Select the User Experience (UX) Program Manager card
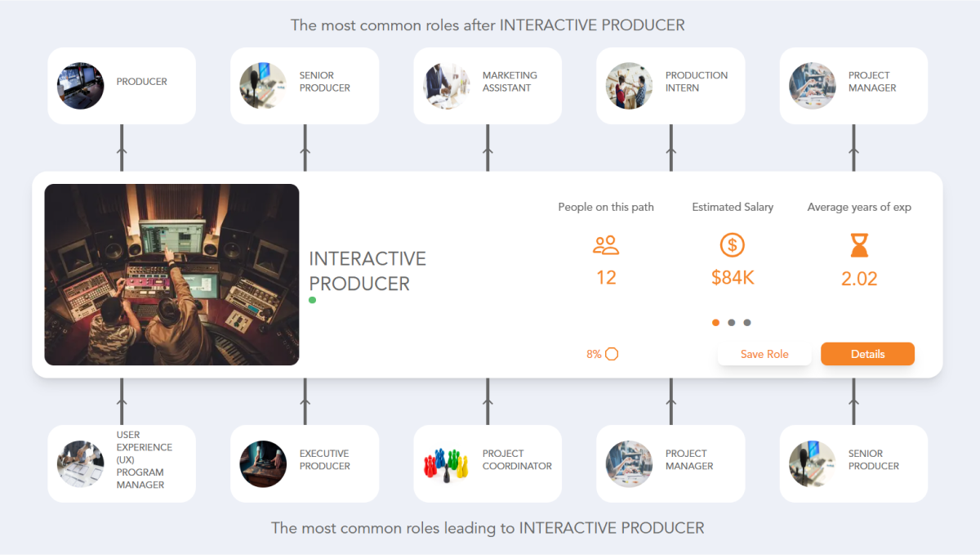This screenshot has height=555, width=980. point(121,463)
